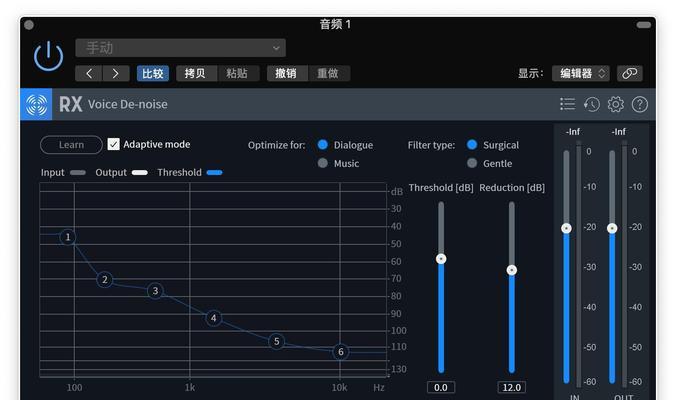Click the Reduction [dB] slider handle
676x400 pixels.
click(x=512, y=270)
